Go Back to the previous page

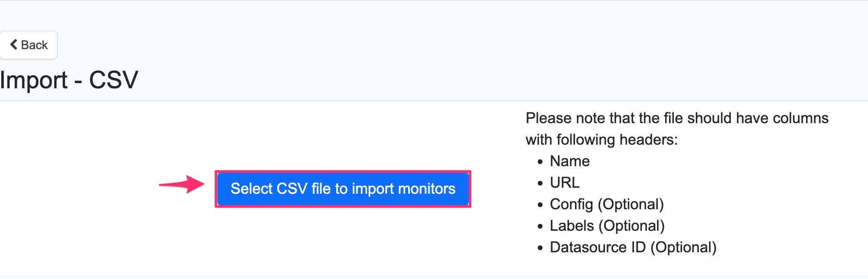(x=28, y=44)
